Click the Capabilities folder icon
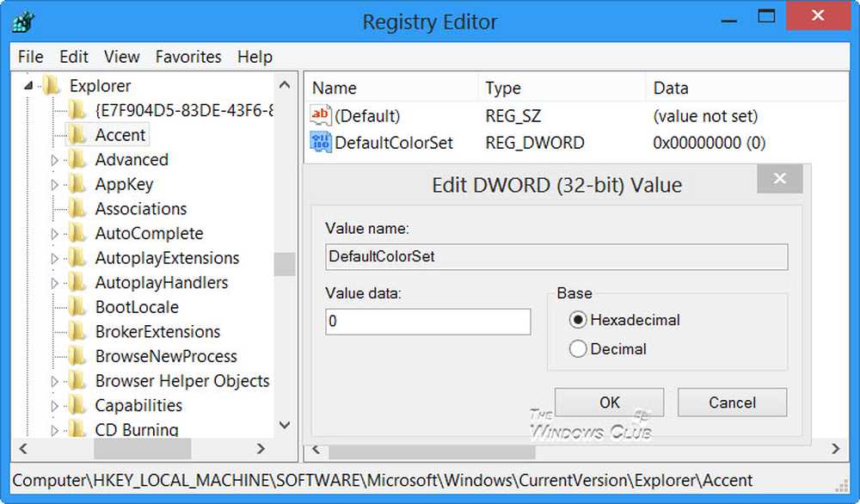Viewport: 860px width, 504px height. [77, 405]
